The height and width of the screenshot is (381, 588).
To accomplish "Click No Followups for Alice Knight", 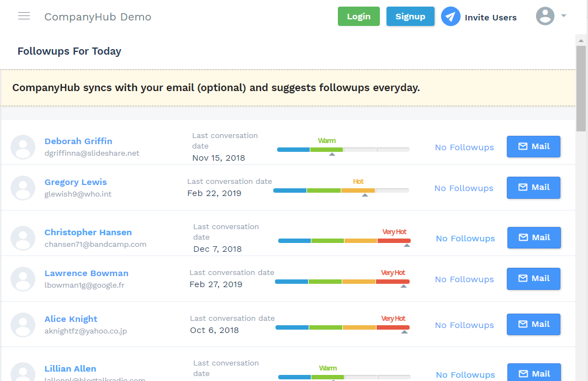I will click(464, 325).
